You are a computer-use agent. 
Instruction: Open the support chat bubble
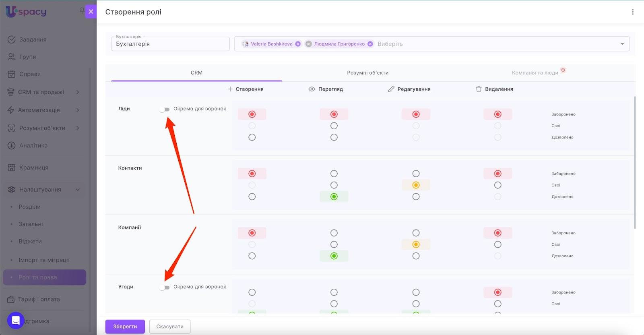coord(16,321)
